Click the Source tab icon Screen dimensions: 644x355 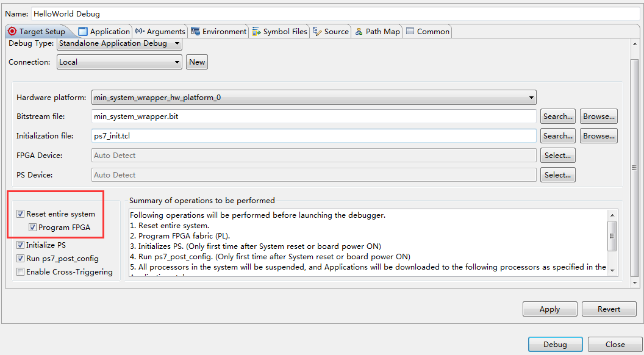coord(317,31)
